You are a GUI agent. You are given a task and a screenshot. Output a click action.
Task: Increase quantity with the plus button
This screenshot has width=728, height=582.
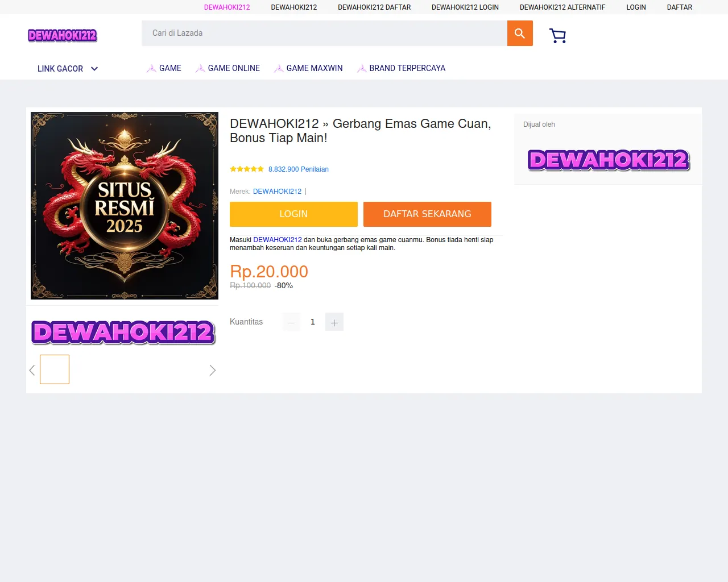(x=334, y=322)
